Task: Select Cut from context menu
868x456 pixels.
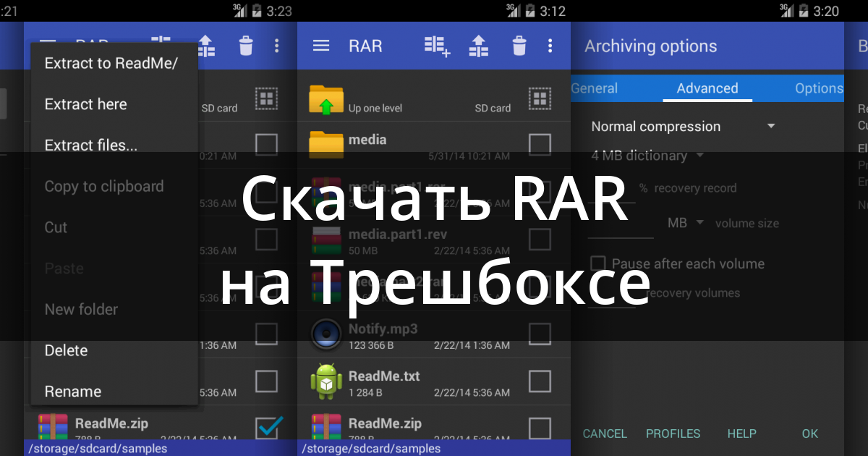Action: click(56, 227)
